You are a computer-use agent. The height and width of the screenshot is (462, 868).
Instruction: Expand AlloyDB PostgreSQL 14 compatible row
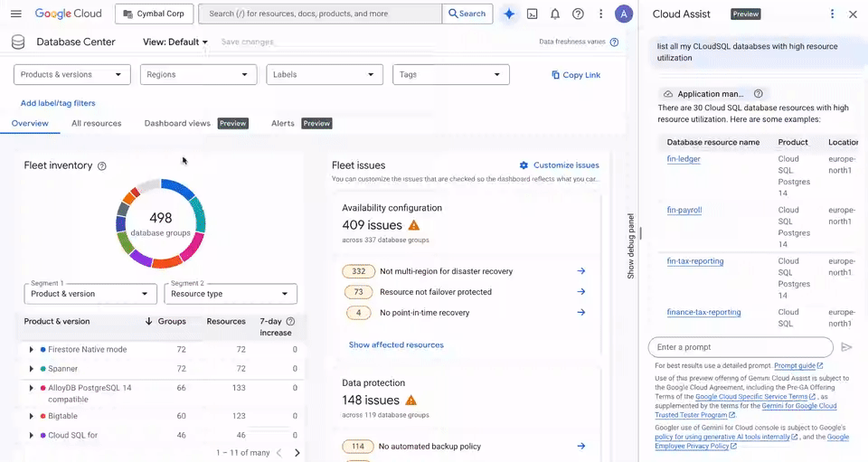click(x=31, y=389)
